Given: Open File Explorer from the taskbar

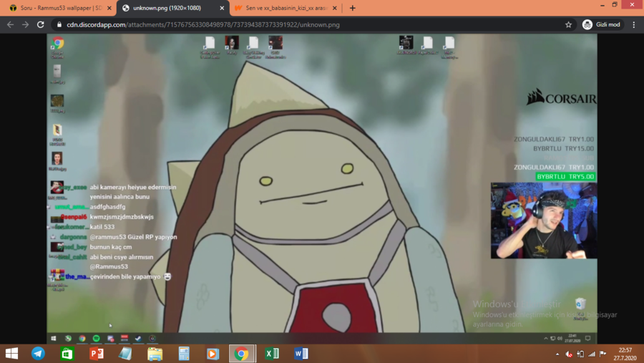Looking at the screenshot, I should tap(155, 354).
